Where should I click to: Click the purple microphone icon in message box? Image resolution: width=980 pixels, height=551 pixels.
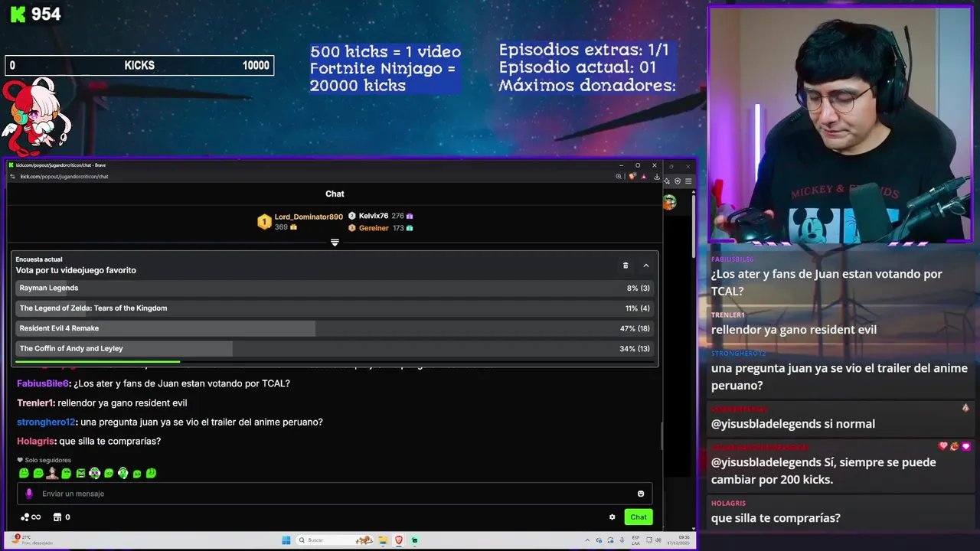coord(29,494)
